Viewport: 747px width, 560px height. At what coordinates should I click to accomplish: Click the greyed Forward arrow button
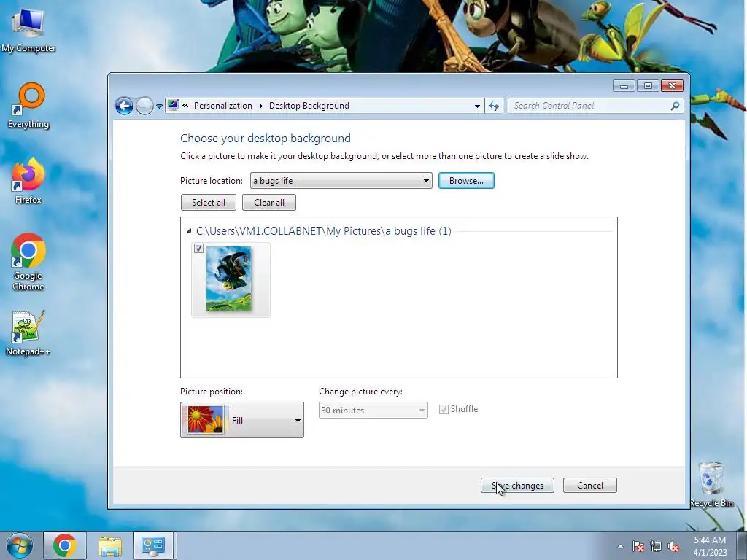pos(144,106)
